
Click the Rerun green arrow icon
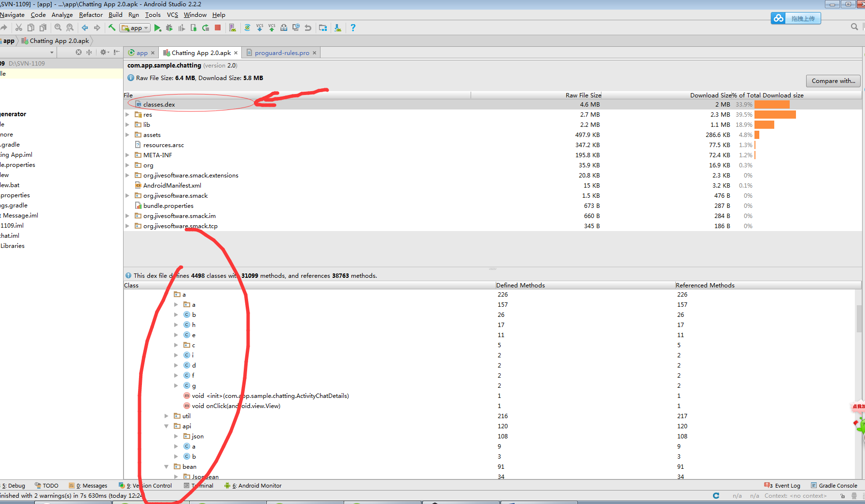pyautogui.click(x=206, y=27)
